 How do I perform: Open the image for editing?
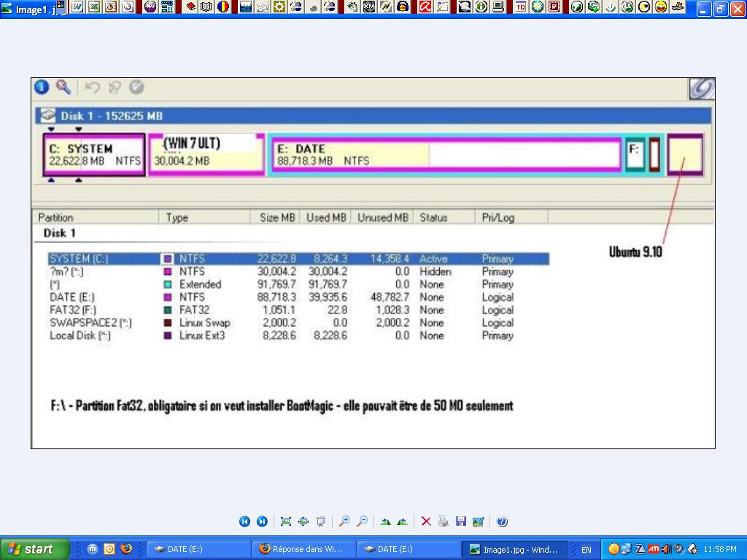pos(478,521)
